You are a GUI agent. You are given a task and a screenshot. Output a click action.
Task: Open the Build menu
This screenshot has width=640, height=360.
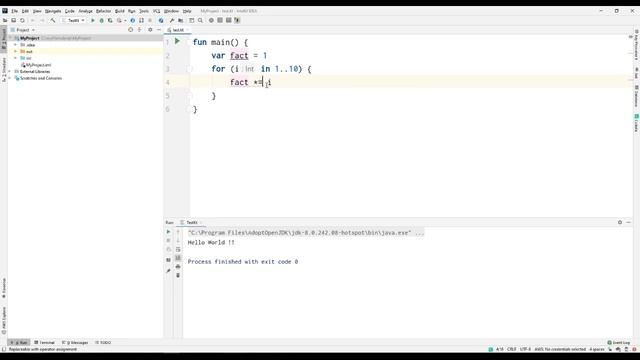[x=120, y=11]
